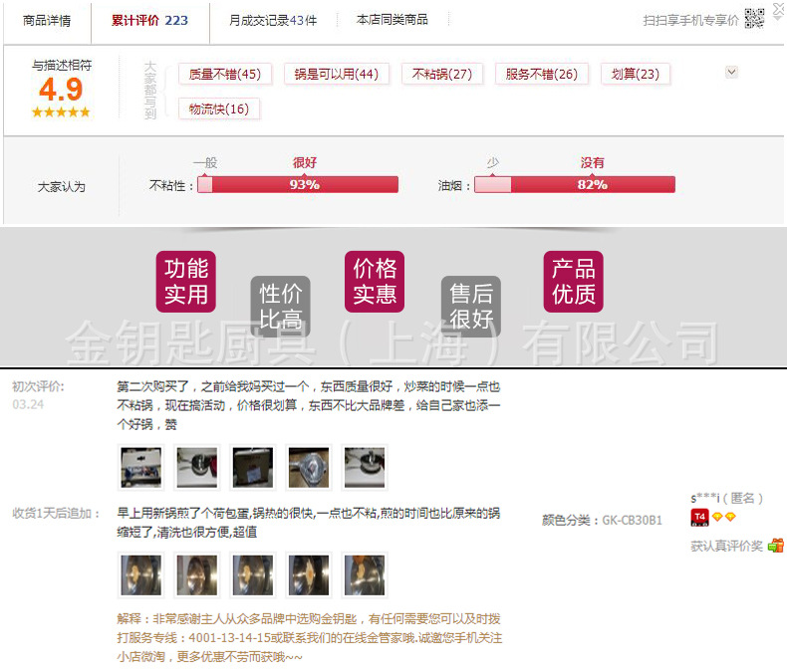Click the red T4 member level icon
The image size is (787, 672).
coord(699,518)
